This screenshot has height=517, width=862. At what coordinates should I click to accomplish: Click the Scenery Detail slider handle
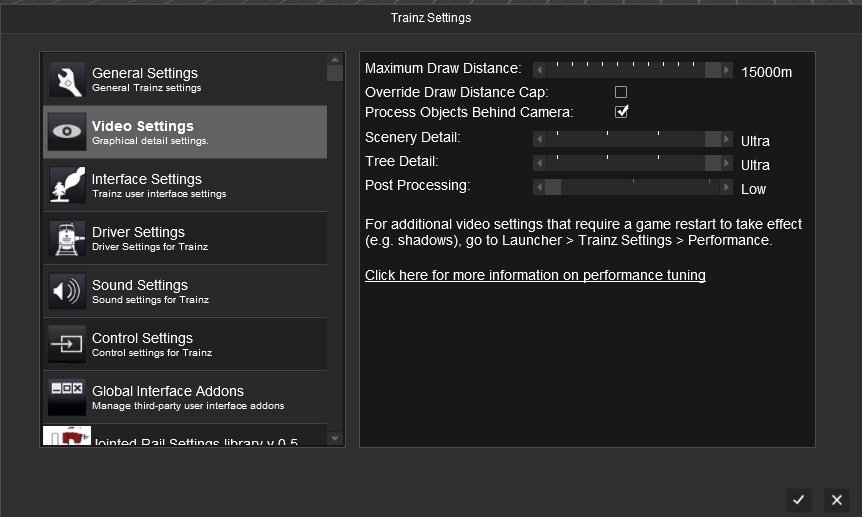pyautogui.click(x=712, y=140)
